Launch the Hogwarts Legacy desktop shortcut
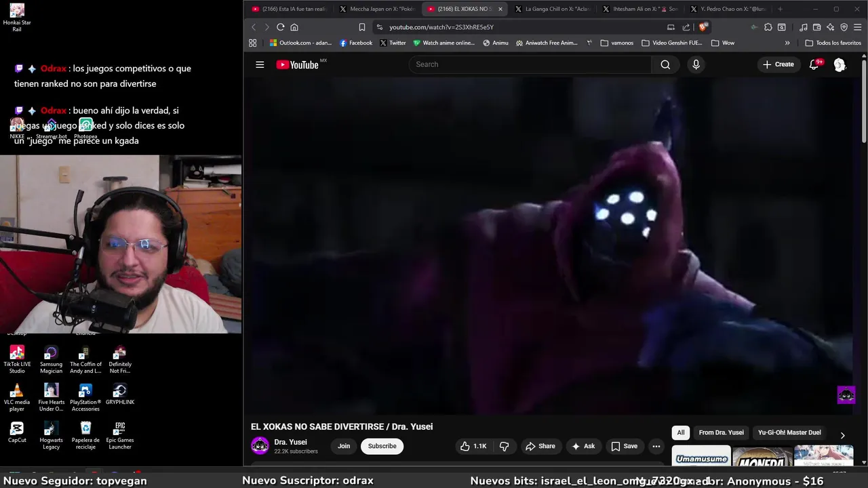Viewport: 868px width, 488px height. pos(51,435)
